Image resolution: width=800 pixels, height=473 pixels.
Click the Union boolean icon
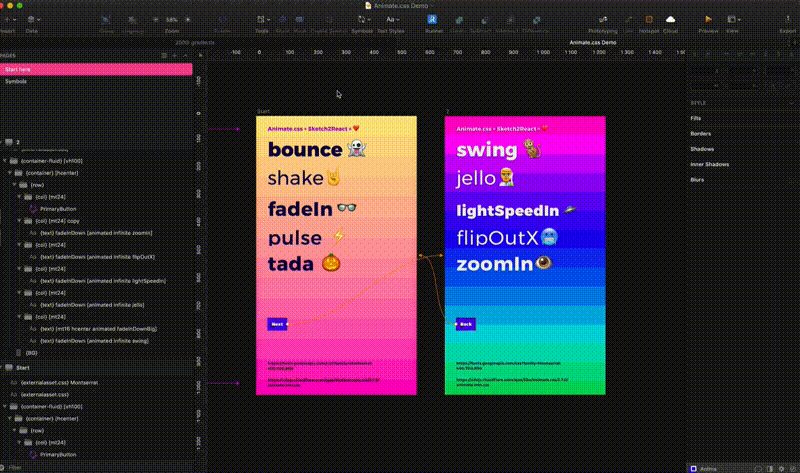point(459,20)
